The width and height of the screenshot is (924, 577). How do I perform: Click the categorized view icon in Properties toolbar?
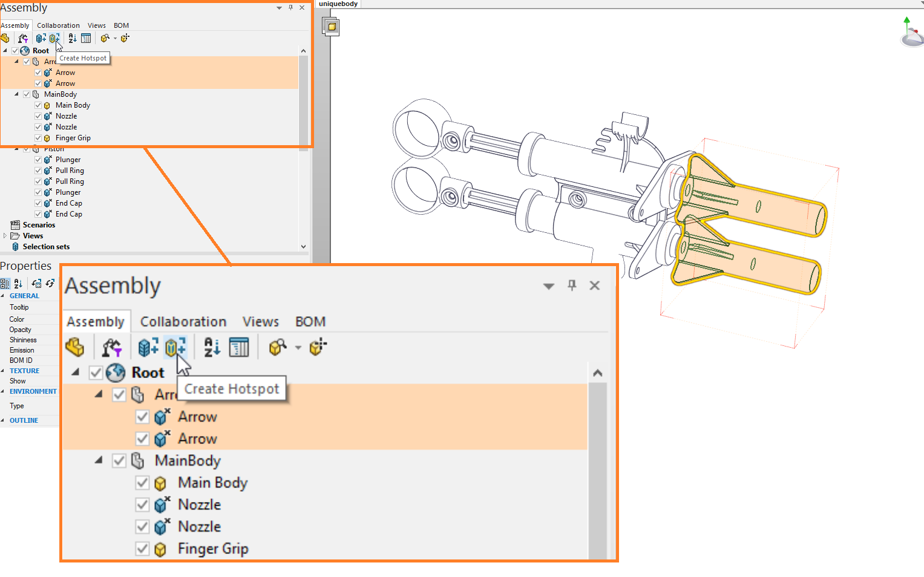click(5, 283)
